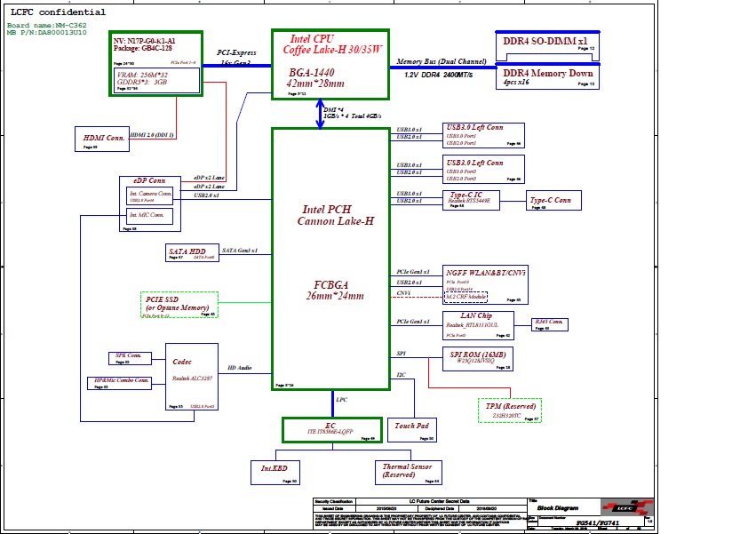Screen dimensions: 756x534
Task: Select the M.2 CRF Module dashed box
Action: pos(466,297)
